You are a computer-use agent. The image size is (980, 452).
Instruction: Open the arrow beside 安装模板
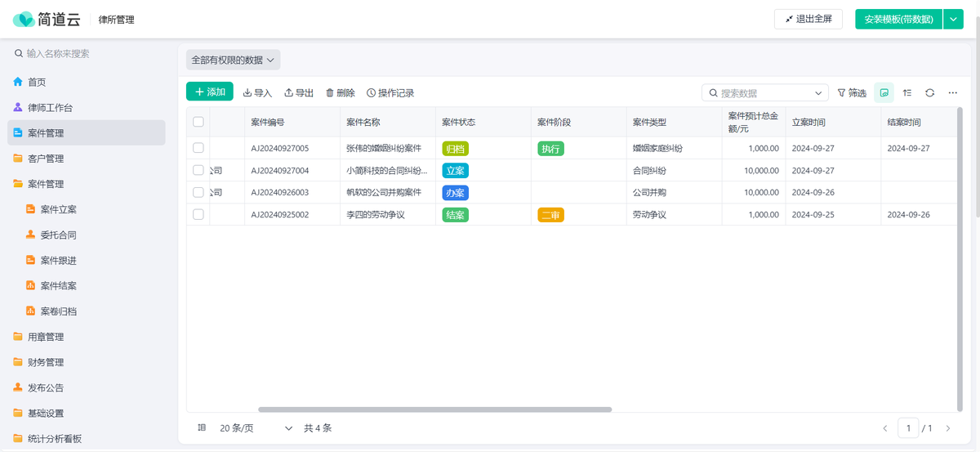[x=953, y=19]
